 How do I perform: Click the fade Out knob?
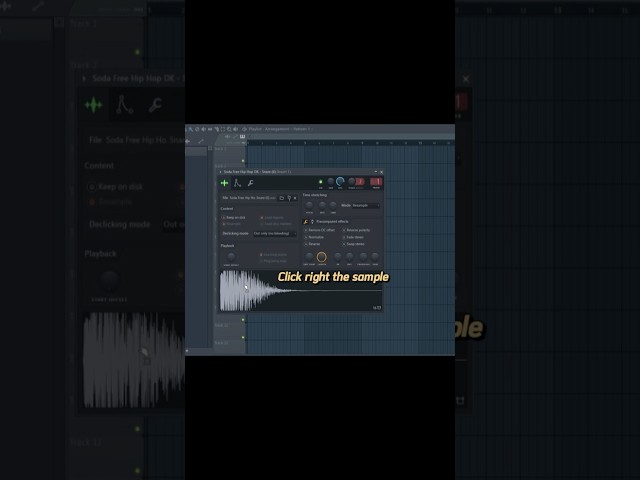click(349, 257)
